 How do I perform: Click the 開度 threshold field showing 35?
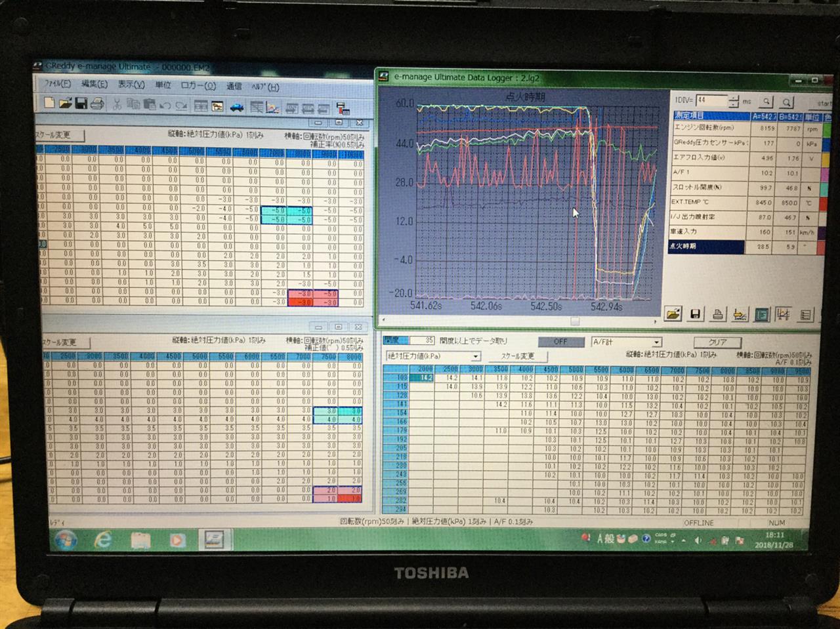pyautogui.click(x=421, y=340)
